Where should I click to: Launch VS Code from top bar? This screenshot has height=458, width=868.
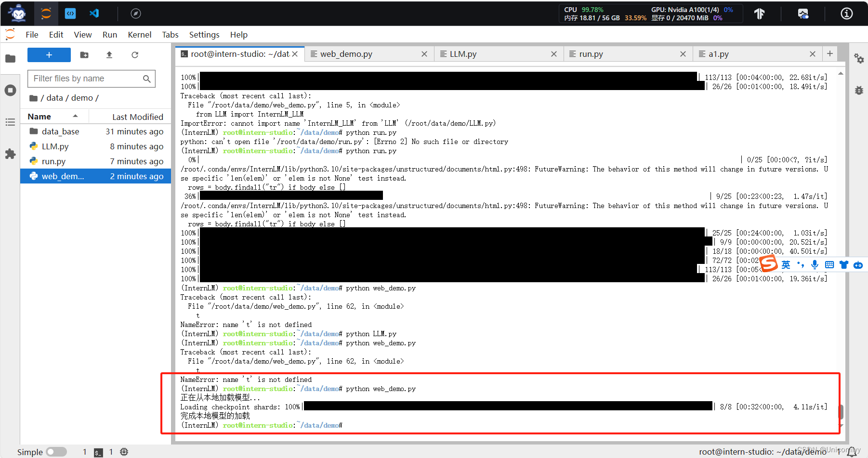click(94, 13)
